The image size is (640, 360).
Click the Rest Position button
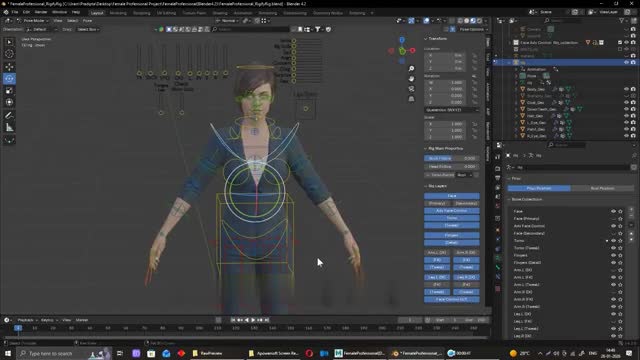[602, 188]
